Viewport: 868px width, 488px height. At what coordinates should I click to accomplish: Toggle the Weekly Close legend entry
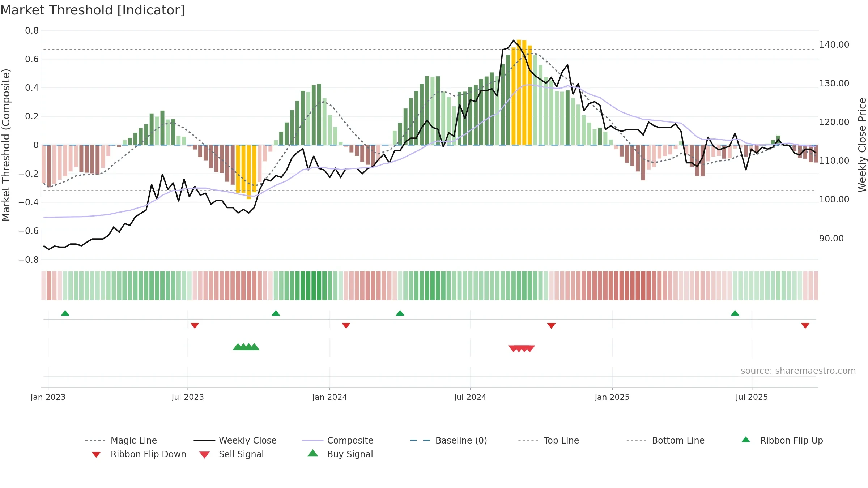(235, 440)
